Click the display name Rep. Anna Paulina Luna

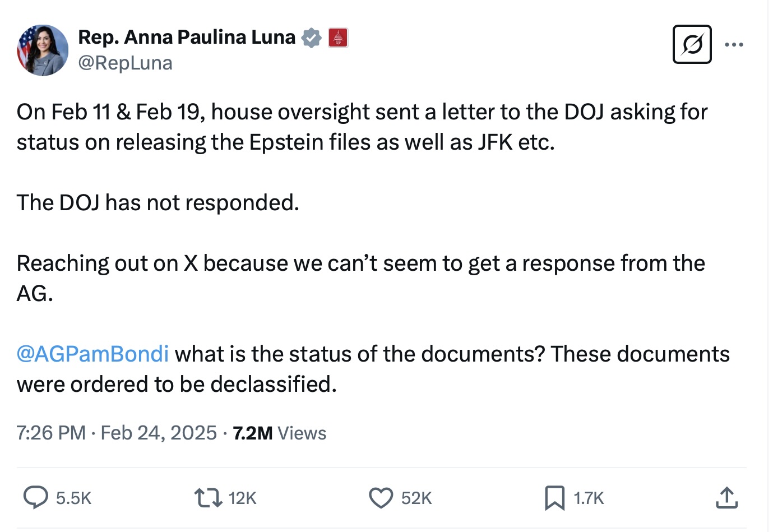[186, 37]
